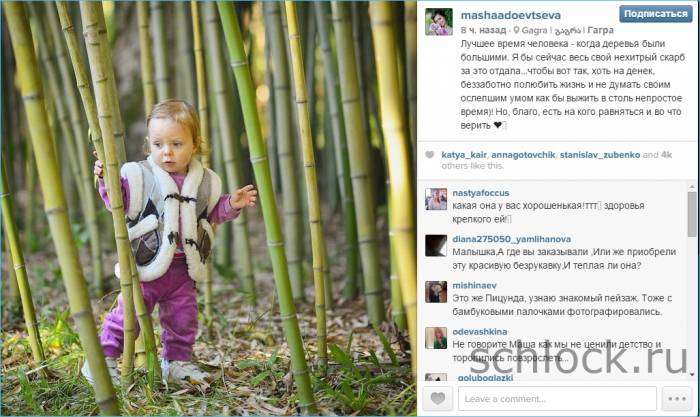Click nastyafoccus commenter avatar
The height and width of the screenshot is (417, 700).
click(x=436, y=199)
